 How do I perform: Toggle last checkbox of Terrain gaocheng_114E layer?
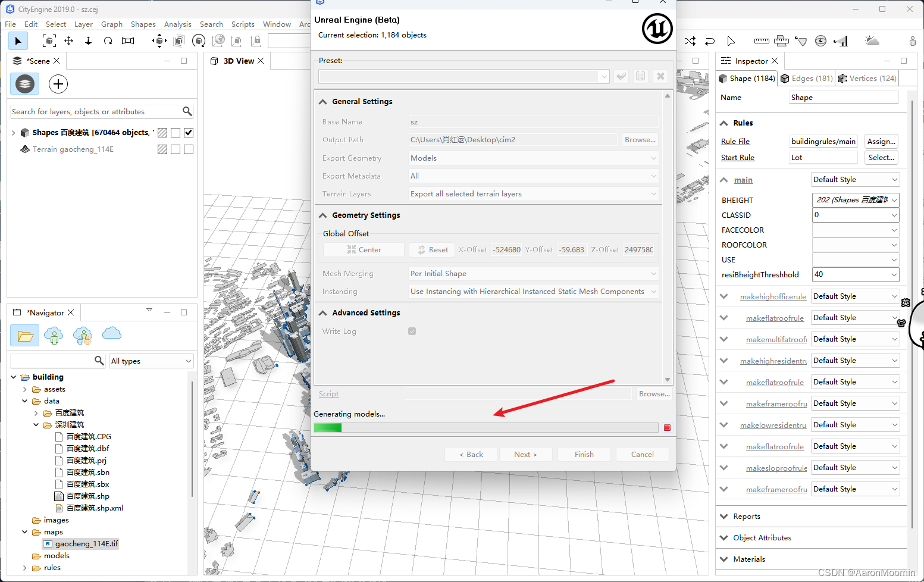189,149
